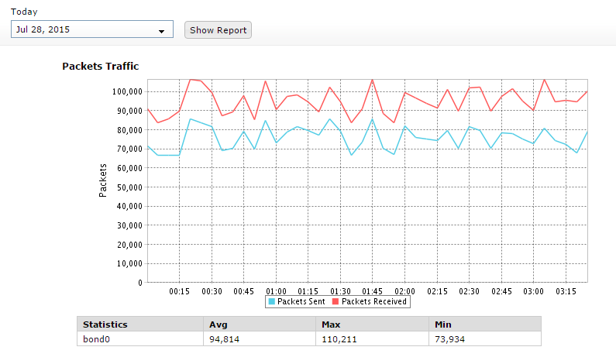Click the Packets Traffic chart title
The width and height of the screenshot is (616, 364).
100,67
